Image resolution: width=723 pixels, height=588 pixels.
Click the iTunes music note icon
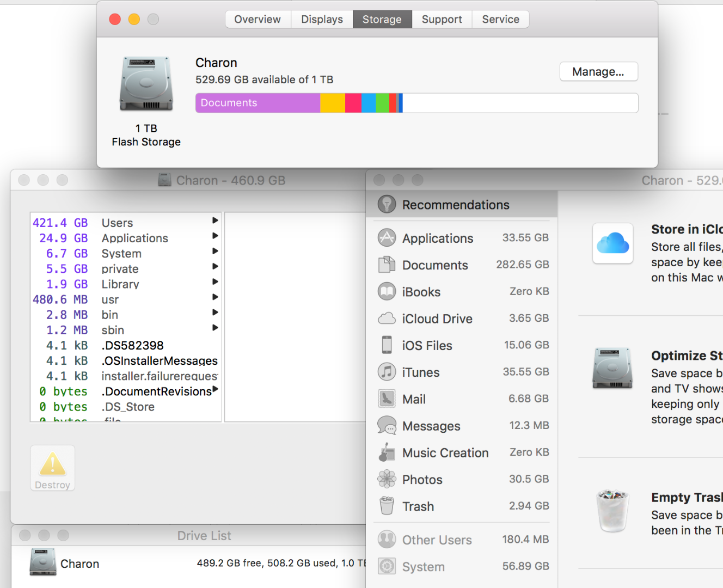coord(387,372)
